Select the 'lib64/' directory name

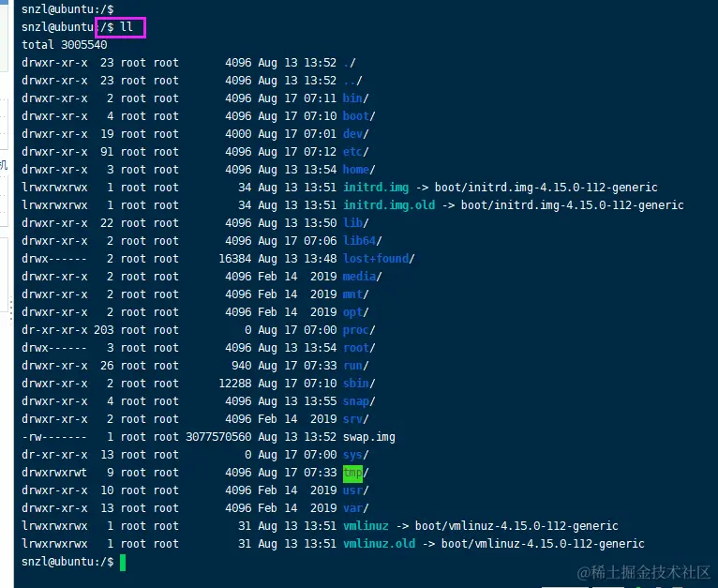tap(362, 241)
